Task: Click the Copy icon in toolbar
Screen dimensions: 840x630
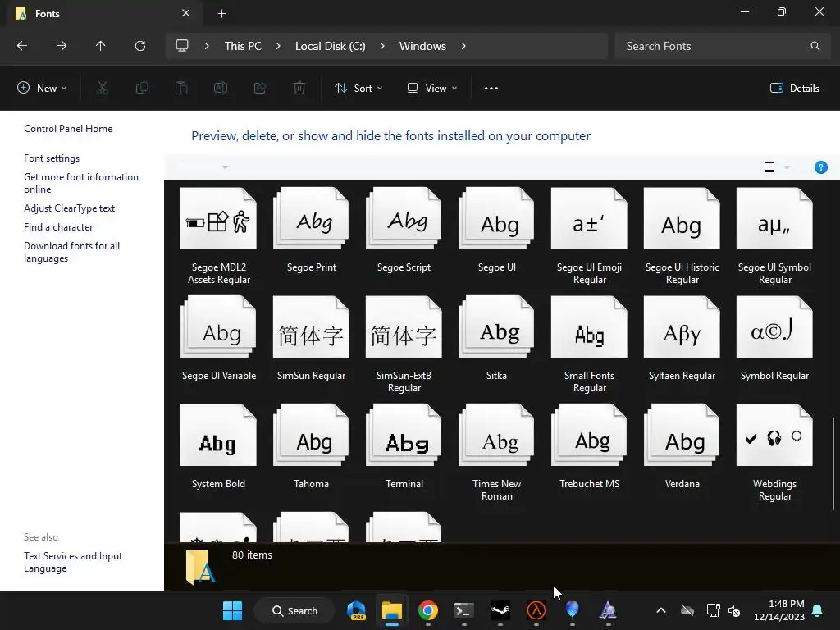Action: 142,88
